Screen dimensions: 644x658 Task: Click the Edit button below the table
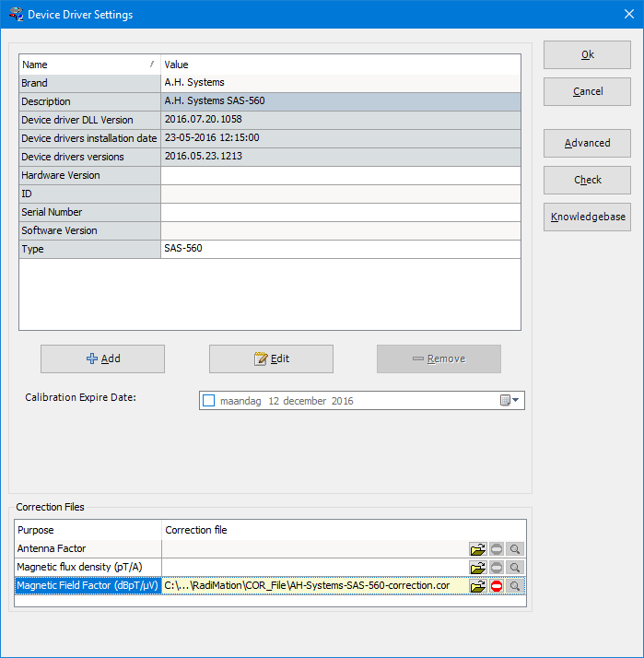271,358
